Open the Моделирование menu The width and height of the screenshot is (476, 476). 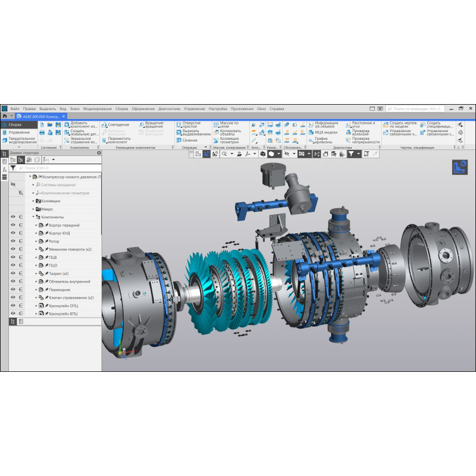pyautogui.click(x=97, y=109)
